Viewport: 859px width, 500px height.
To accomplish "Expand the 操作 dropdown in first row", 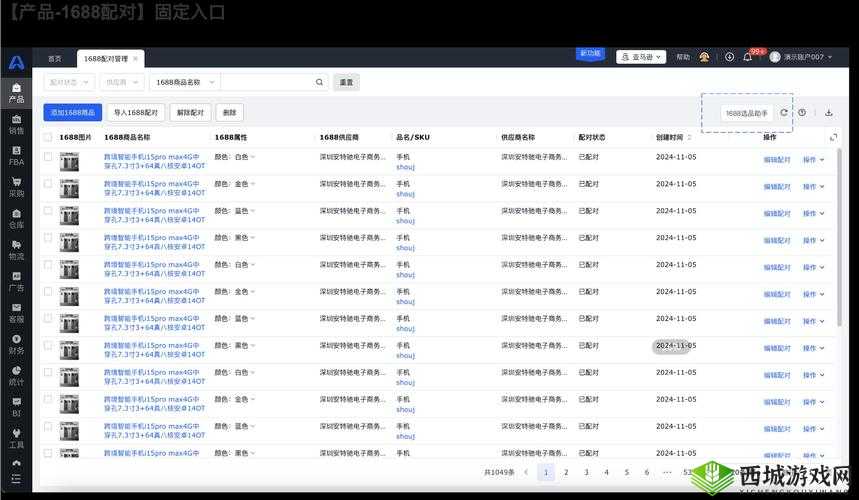I will (x=814, y=160).
